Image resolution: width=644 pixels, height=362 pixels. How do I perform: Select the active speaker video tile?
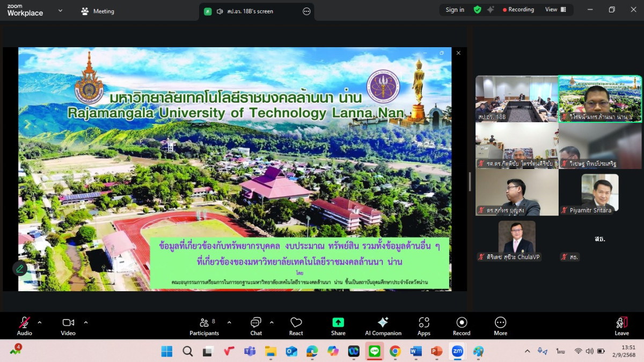(600, 99)
